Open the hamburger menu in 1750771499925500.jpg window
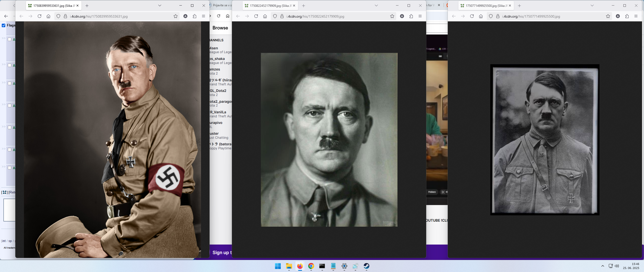This screenshot has height=272, width=644. pos(636,16)
